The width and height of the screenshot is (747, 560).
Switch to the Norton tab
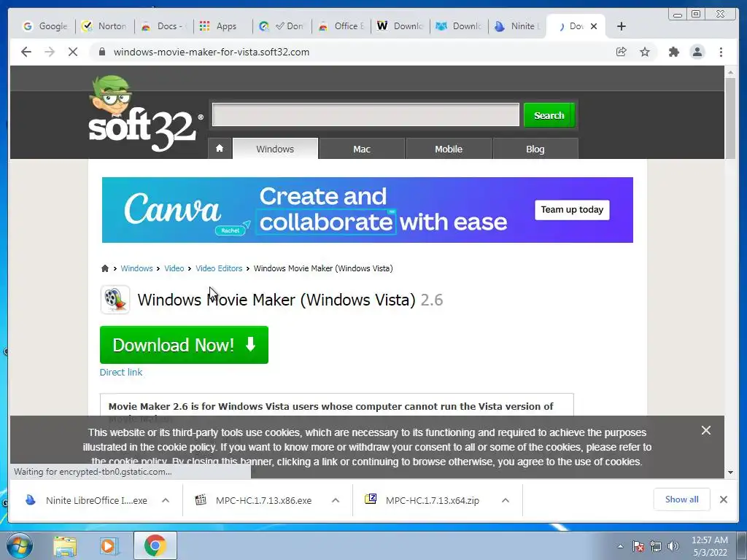pyautogui.click(x=105, y=26)
